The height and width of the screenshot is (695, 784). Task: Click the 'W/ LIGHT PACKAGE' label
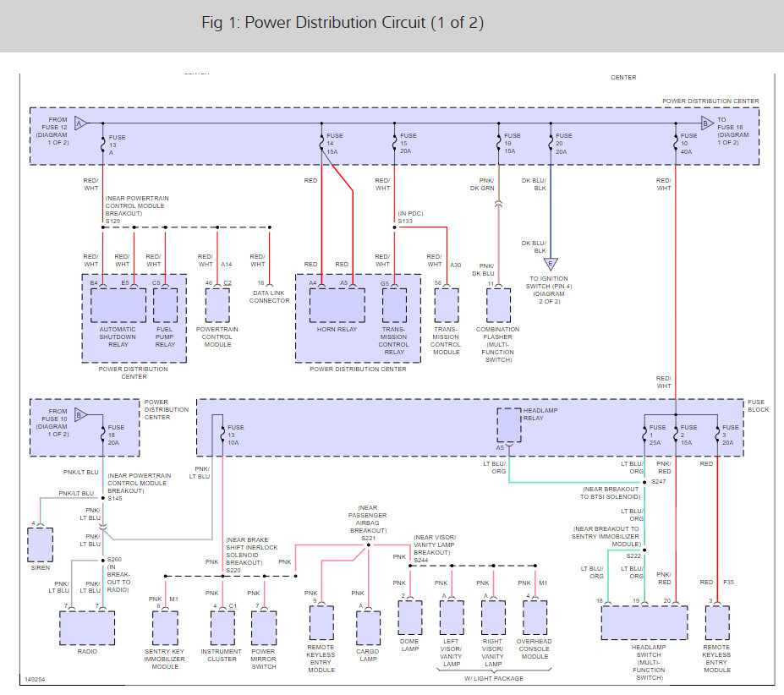click(x=494, y=678)
